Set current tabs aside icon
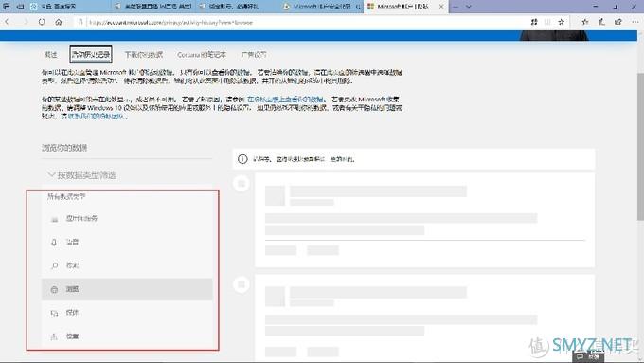This screenshot has height=363, width=644. (20, 7)
